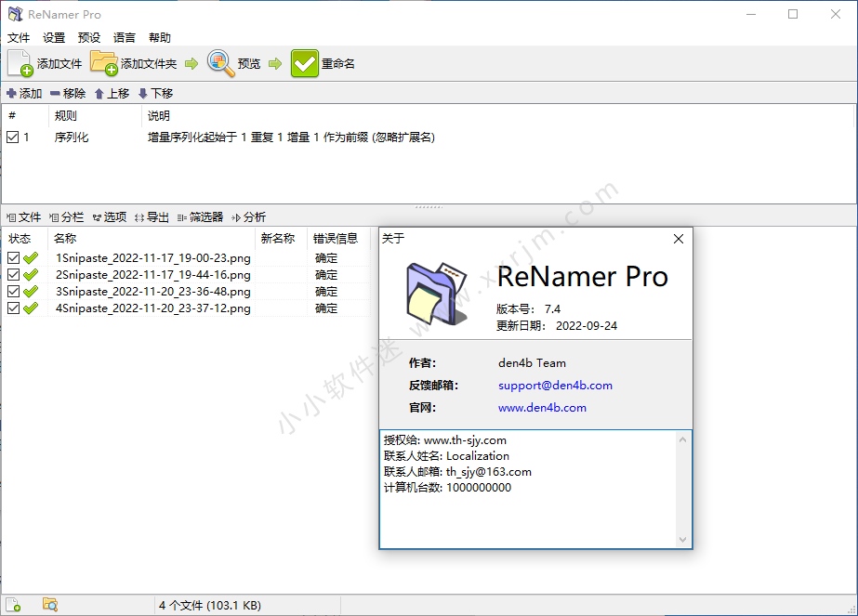The height and width of the screenshot is (616, 858).
Task: Click status bar text 4 个文件 (103.1 KB)
Action: 210,605
